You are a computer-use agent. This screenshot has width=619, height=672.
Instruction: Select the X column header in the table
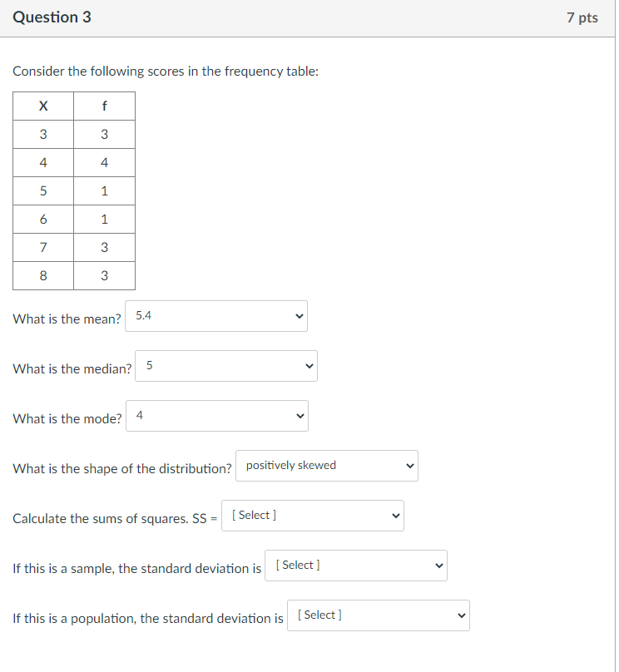[x=42, y=106]
